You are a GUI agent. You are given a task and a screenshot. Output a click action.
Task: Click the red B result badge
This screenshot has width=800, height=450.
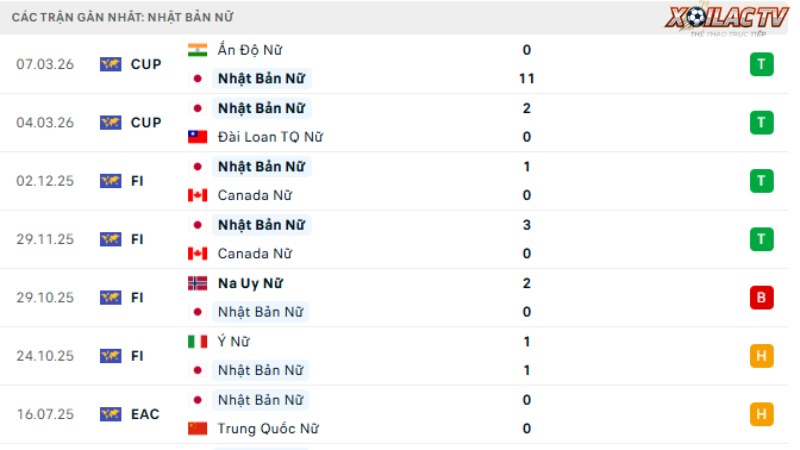click(x=761, y=297)
